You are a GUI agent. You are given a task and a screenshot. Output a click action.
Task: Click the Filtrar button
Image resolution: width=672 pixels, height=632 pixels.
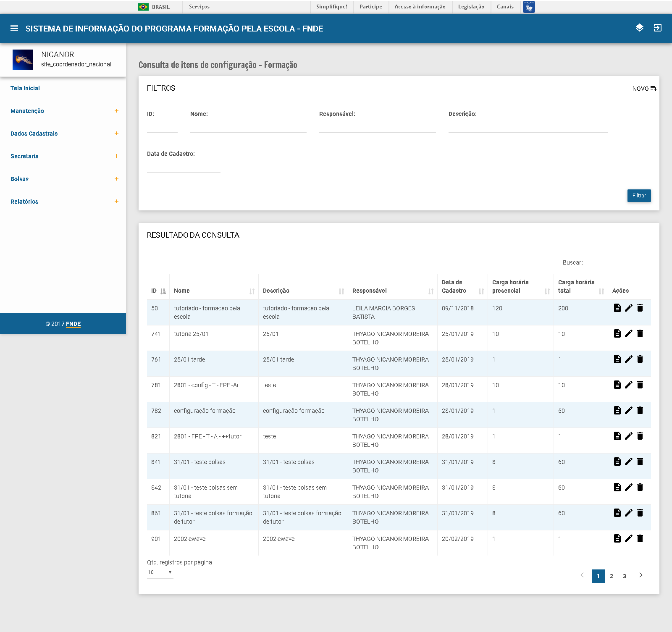coord(639,196)
